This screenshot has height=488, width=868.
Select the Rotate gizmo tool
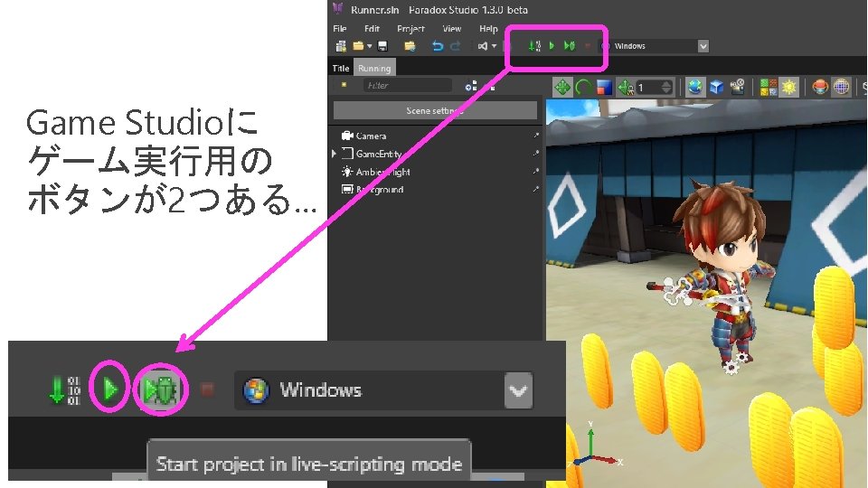[x=583, y=87]
